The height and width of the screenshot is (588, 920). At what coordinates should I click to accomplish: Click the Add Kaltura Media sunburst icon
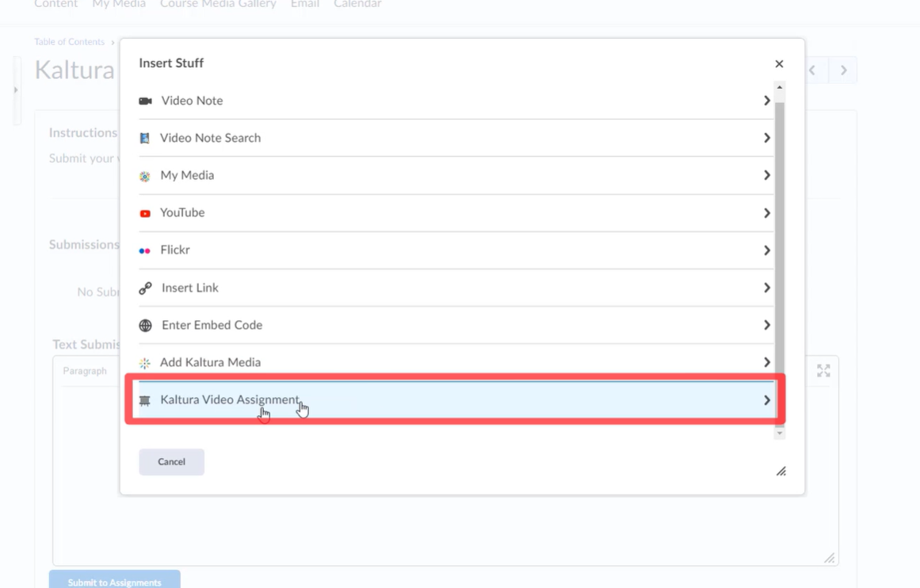pyautogui.click(x=144, y=363)
